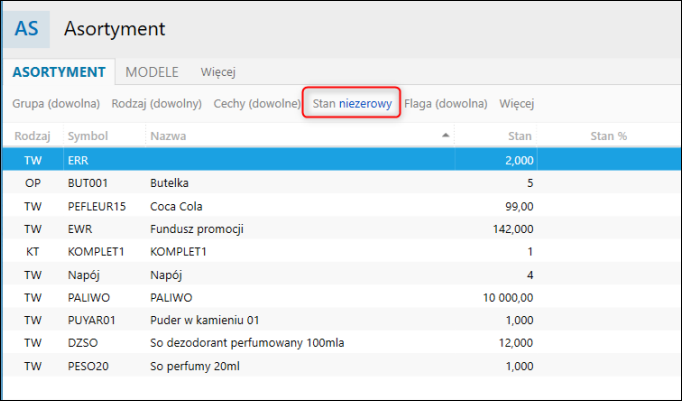
Task: Select So dezodorant perfumowany 100mla row
Action: (342, 343)
